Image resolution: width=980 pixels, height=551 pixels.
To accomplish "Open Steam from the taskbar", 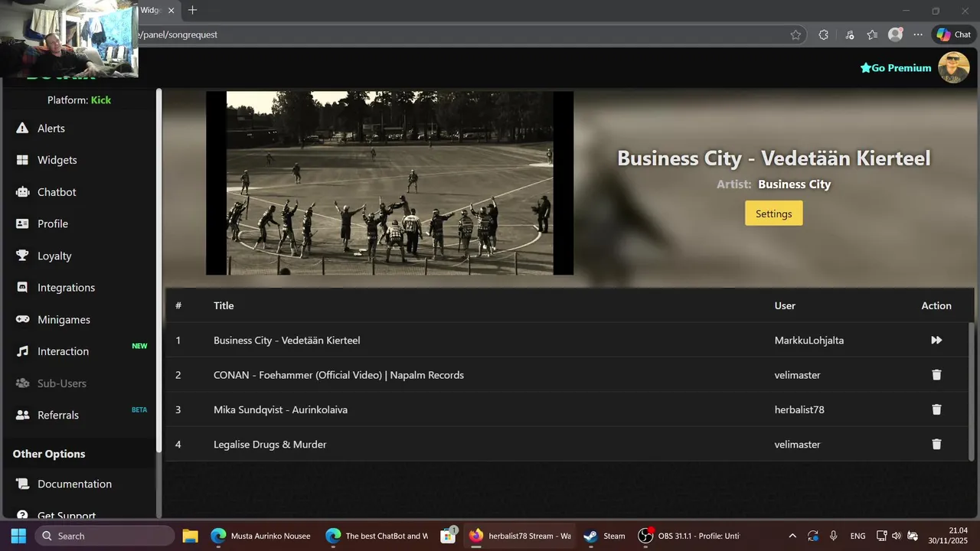I will [605, 536].
